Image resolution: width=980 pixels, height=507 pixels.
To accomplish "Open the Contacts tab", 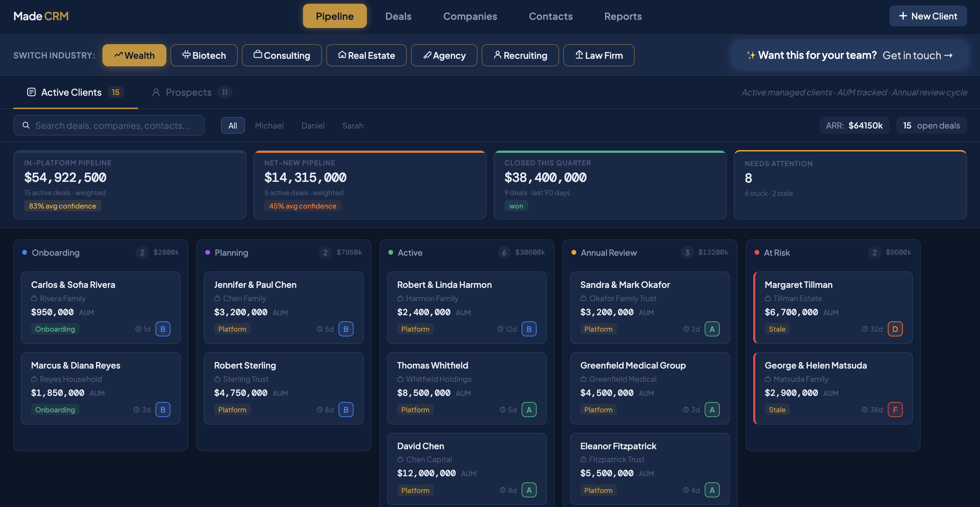I will [x=551, y=16].
